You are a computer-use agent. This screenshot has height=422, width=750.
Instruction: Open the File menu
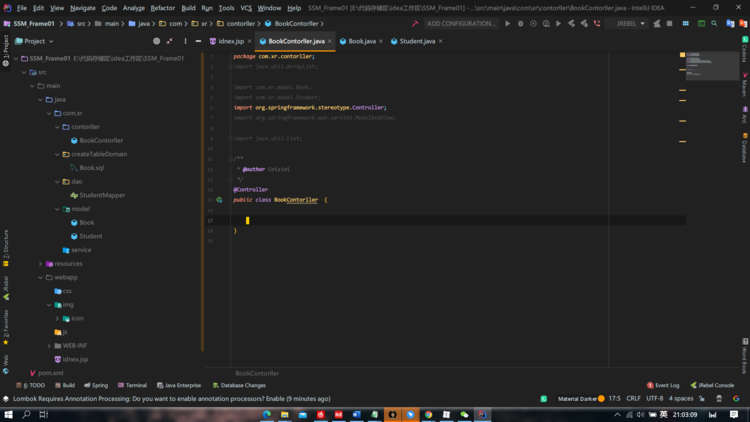[x=22, y=8]
